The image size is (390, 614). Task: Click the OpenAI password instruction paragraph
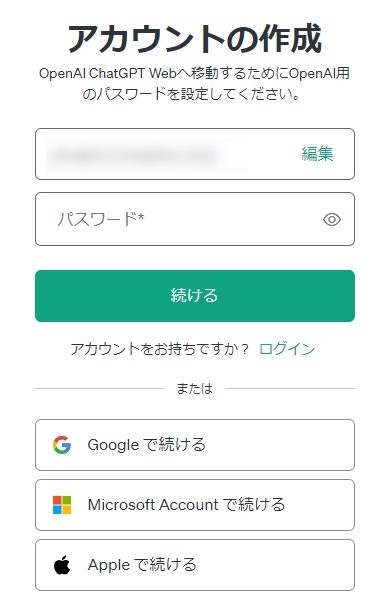[x=195, y=83]
